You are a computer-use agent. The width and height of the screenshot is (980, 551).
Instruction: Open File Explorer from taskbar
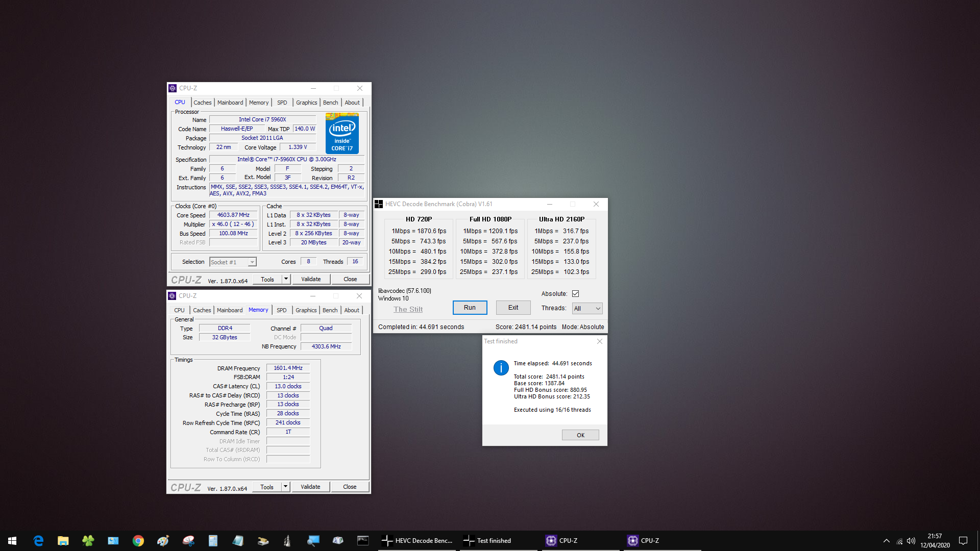pyautogui.click(x=63, y=541)
